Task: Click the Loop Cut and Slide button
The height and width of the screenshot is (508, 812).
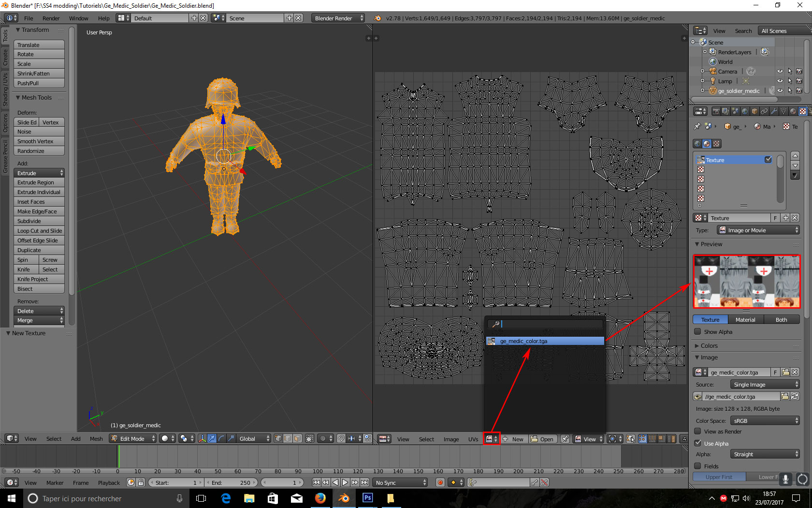Action: [x=39, y=230]
